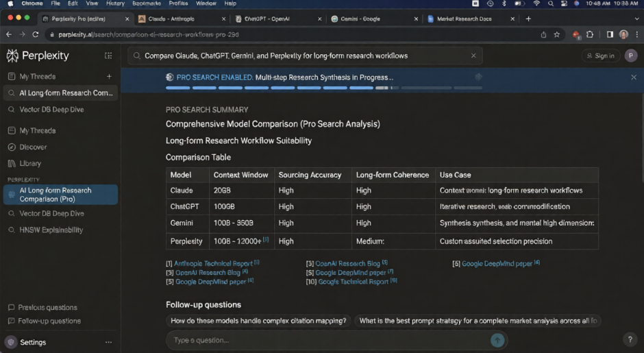
Task: Click the Perplexity logo icon
Action: coord(12,56)
